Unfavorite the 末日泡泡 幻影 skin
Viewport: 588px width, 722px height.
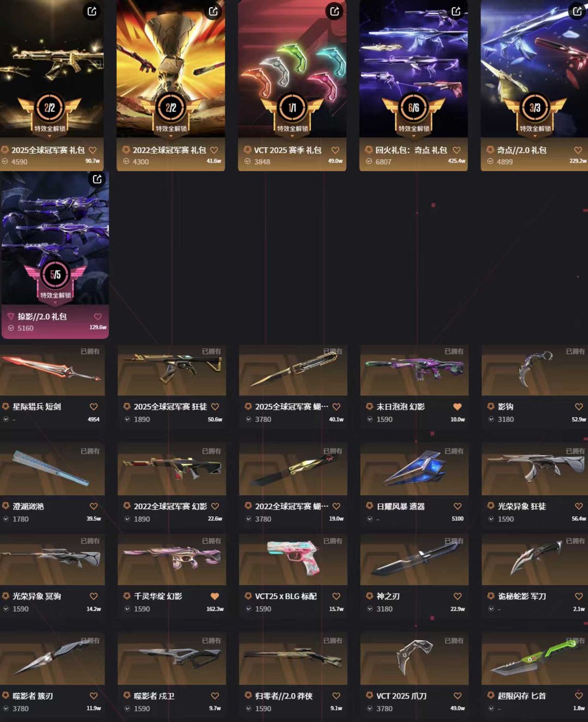pyautogui.click(x=457, y=406)
